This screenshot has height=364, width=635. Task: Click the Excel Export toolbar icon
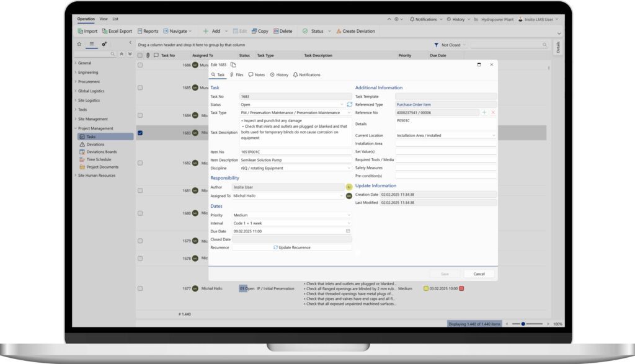pos(104,31)
